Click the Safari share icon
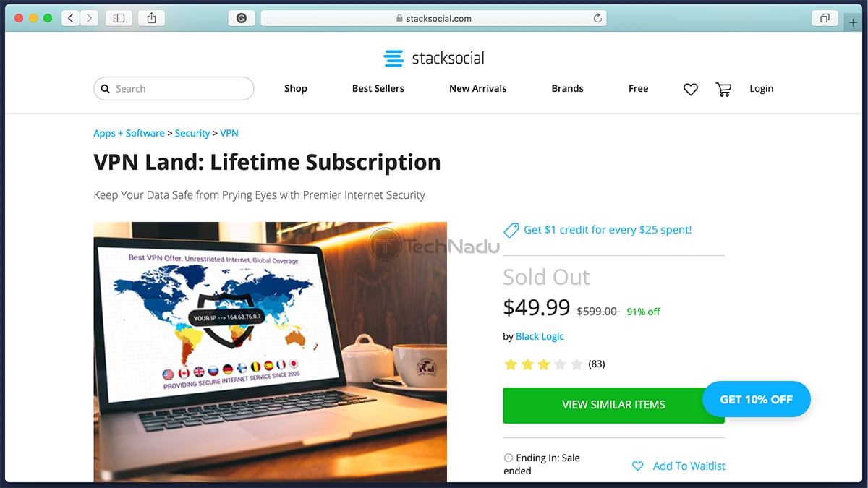The height and width of the screenshot is (488, 868). click(x=151, y=18)
